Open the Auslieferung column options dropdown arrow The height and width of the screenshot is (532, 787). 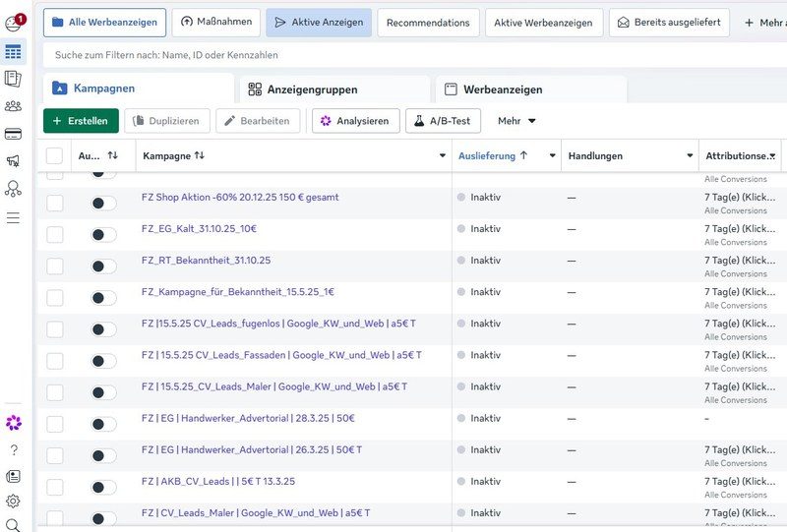(x=552, y=155)
